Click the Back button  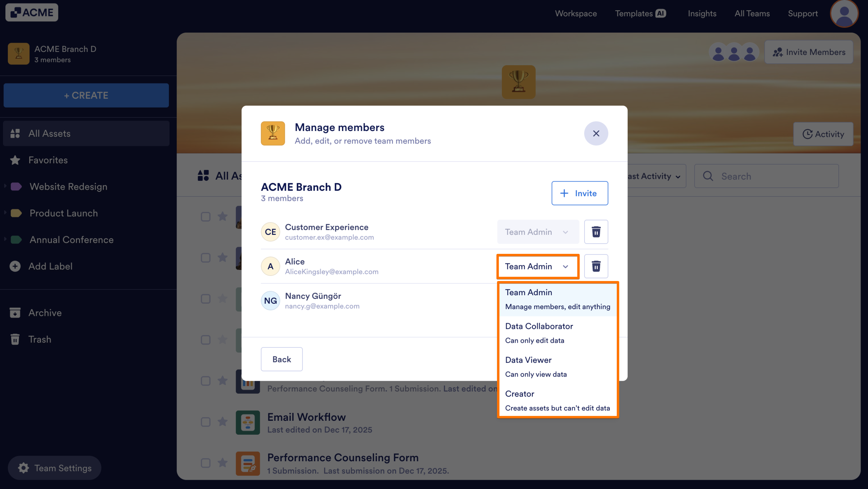tap(281, 359)
